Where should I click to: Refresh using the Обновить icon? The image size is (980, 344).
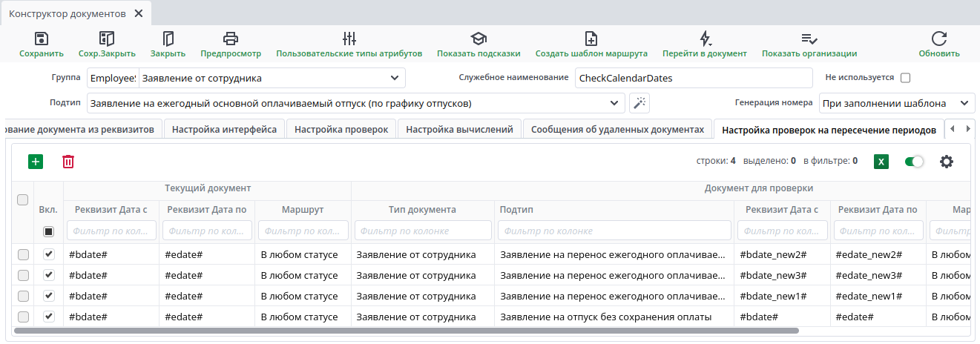tap(939, 39)
